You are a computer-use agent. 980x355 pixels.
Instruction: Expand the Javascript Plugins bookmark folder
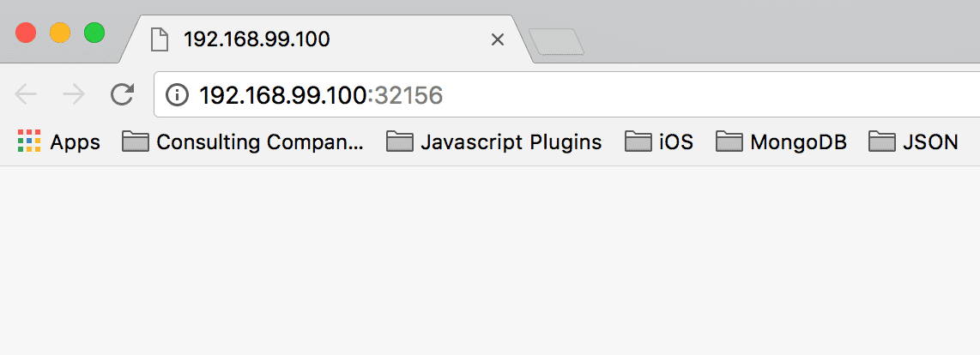493,141
